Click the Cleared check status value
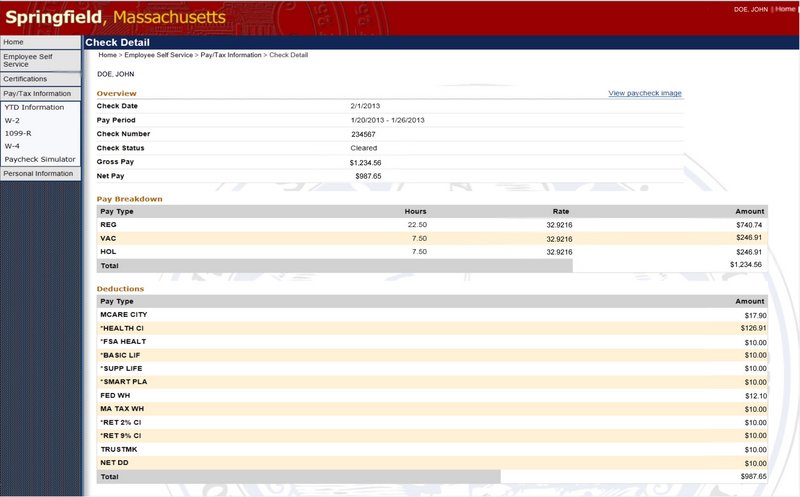The height and width of the screenshot is (497, 800). 363,148
